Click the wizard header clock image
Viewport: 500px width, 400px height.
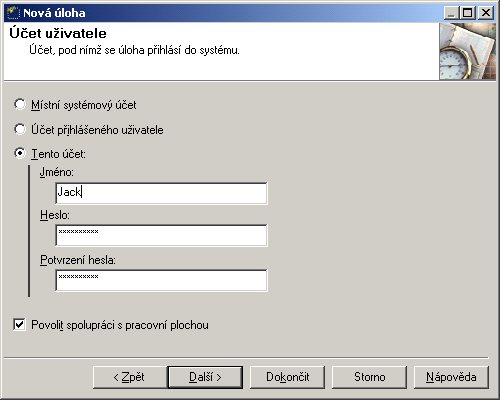coord(467,51)
